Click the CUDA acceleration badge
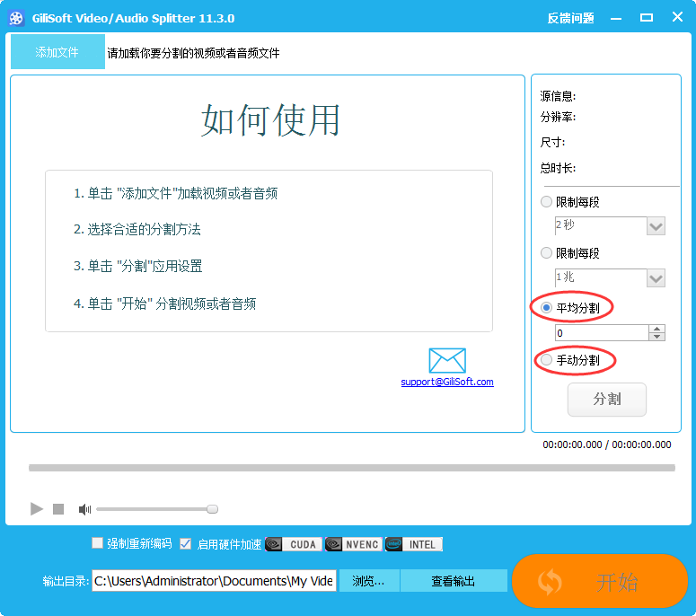Viewport: 696px width, 616px height. (293, 544)
